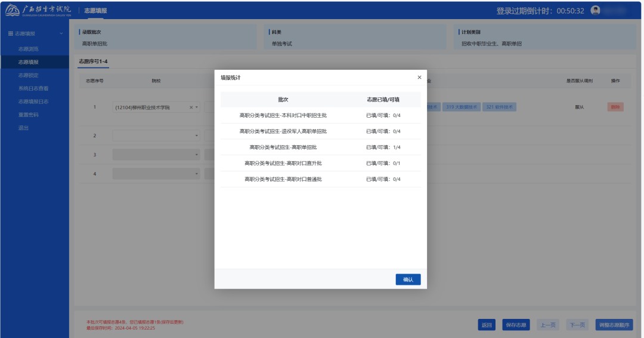Image resolution: width=644 pixels, height=338 pixels.
Task: Clear the selected 柳州职业技术学院 school with x
Action: pos(191,107)
